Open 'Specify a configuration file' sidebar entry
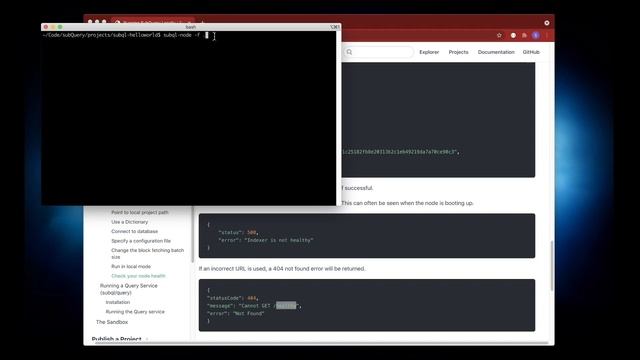 [141, 241]
